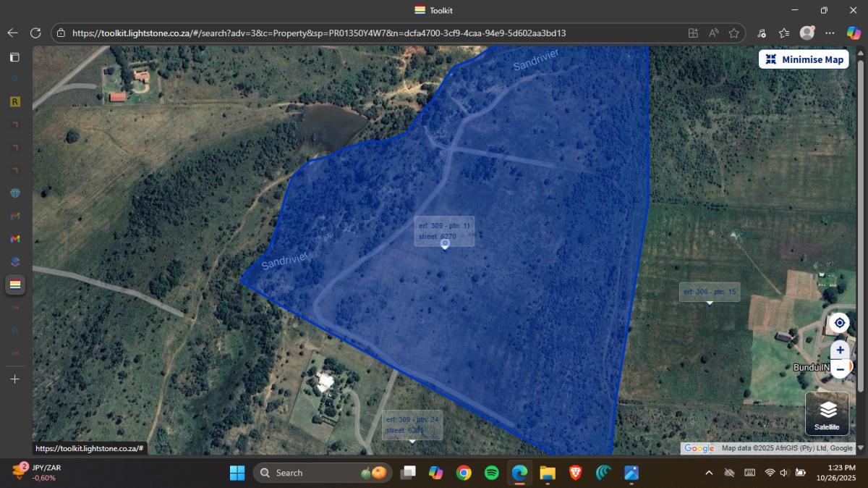Open Spotify from the taskbar
Viewport: 868px width, 488px height.
point(491,473)
